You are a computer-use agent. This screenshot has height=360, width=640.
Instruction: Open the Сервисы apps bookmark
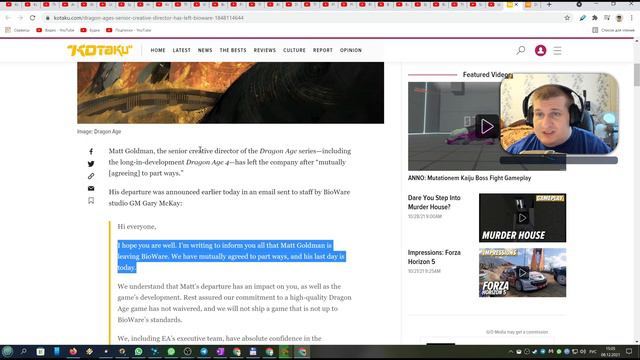(17, 30)
